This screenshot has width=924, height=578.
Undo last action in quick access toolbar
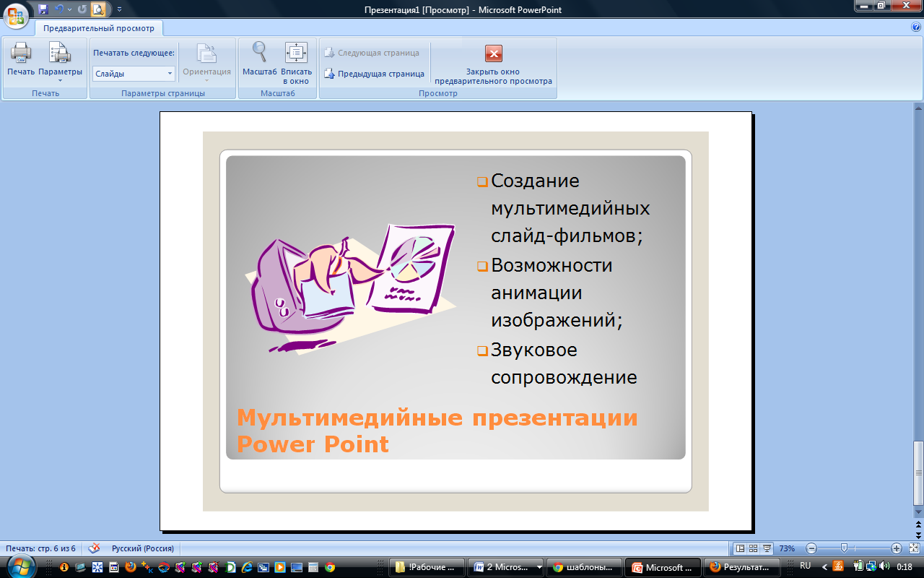coord(60,9)
